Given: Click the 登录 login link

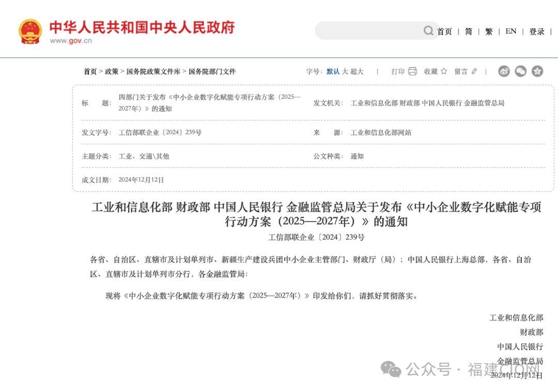Looking at the screenshot, I should point(537,32).
